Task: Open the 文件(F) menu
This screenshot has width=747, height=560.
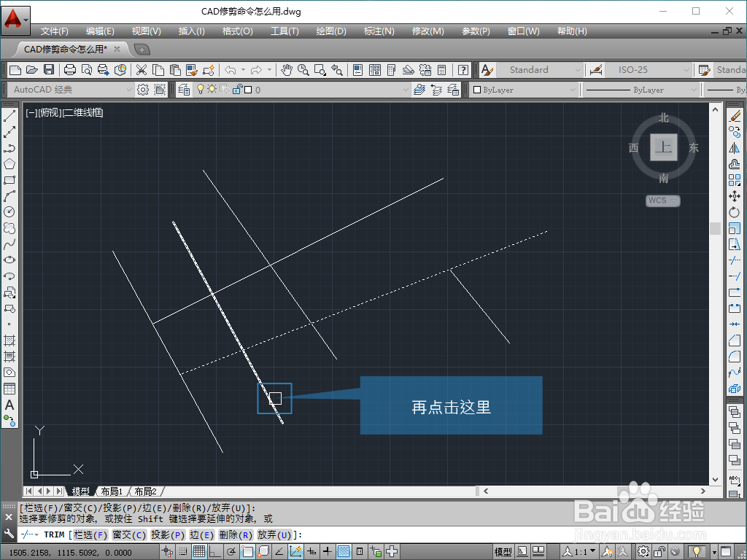Action: tap(54, 31)
